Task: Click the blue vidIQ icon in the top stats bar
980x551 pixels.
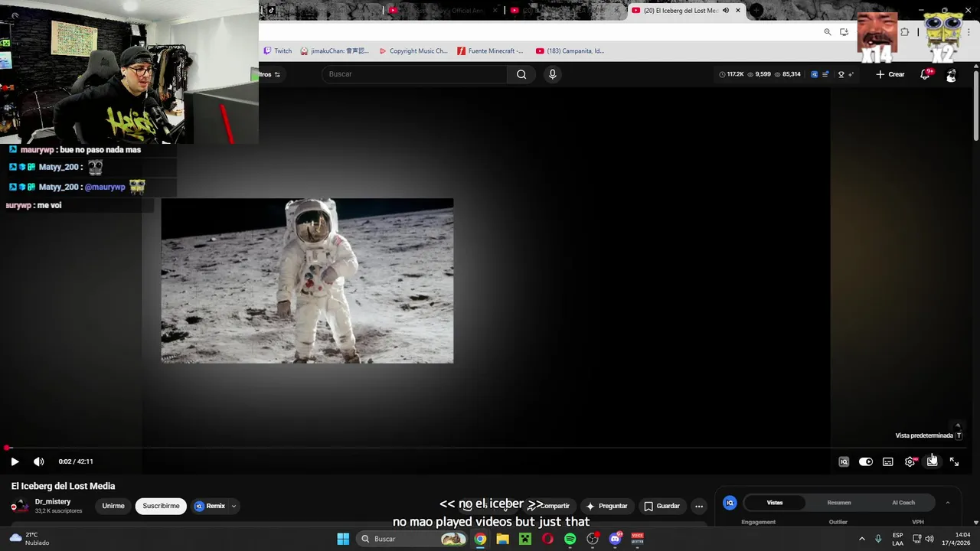Action: [814, 74]
